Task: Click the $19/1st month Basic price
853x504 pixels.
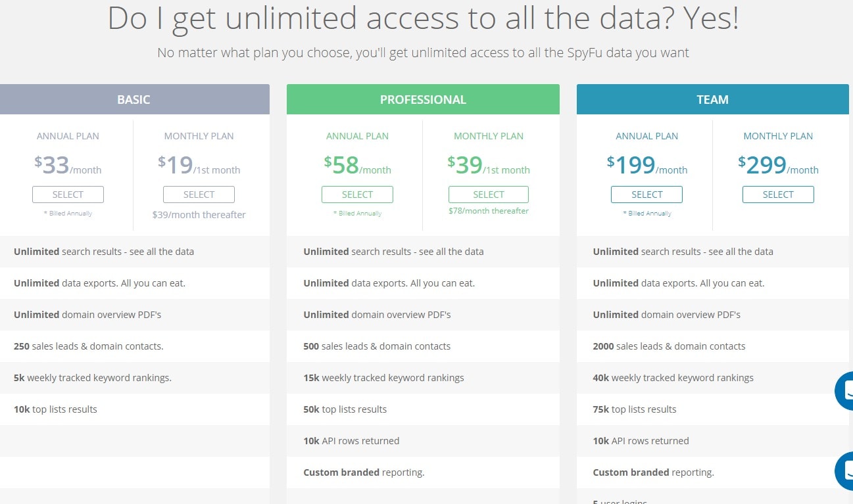Action: pyautogui.click(x=199, y=165)
